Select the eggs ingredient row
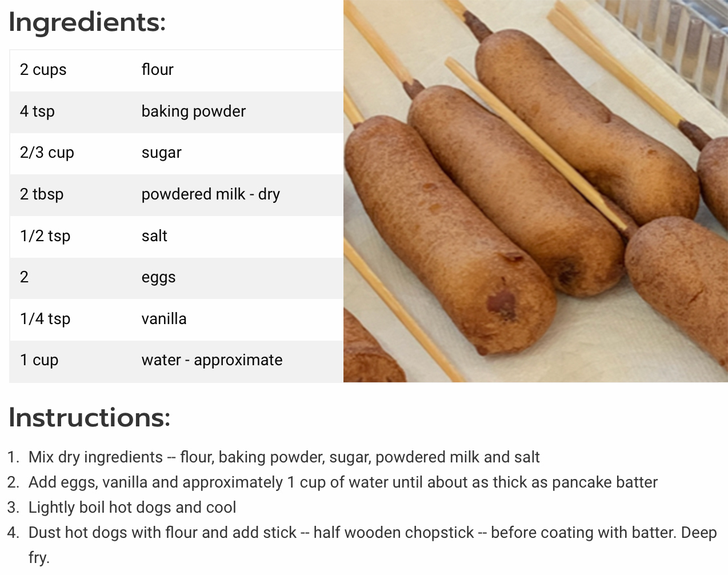Image resolution: width=728 pixels, height=575 pixels. (x=177, y=278)
